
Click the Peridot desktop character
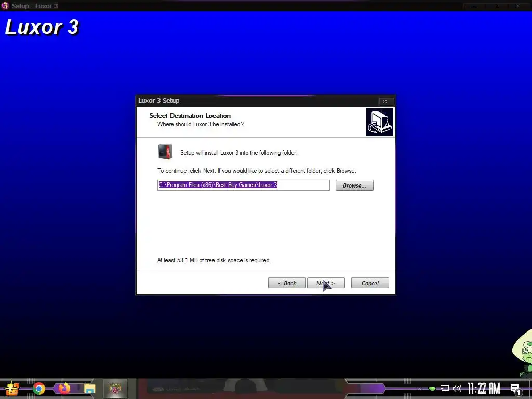point(523,353)
